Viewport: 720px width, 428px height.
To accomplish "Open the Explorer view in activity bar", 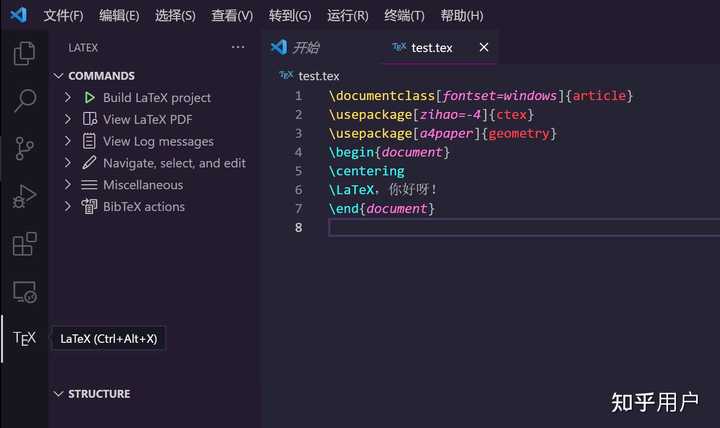I will coord(25,53).
